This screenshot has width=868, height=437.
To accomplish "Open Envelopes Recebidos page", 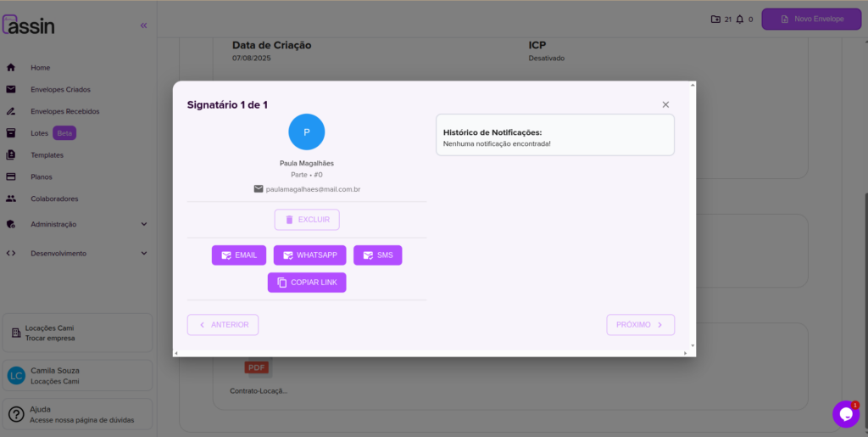I will click(64, 111).
